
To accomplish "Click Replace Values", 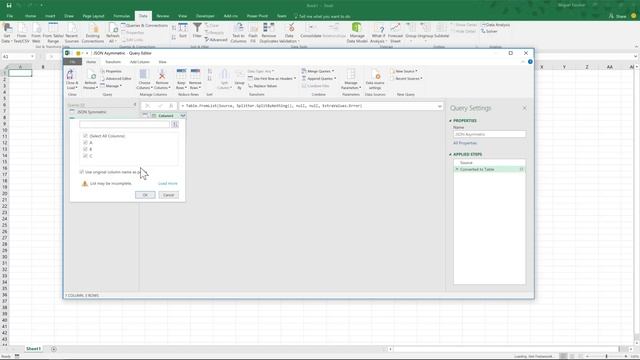I will pyautogui.click(x=262, y=86).
